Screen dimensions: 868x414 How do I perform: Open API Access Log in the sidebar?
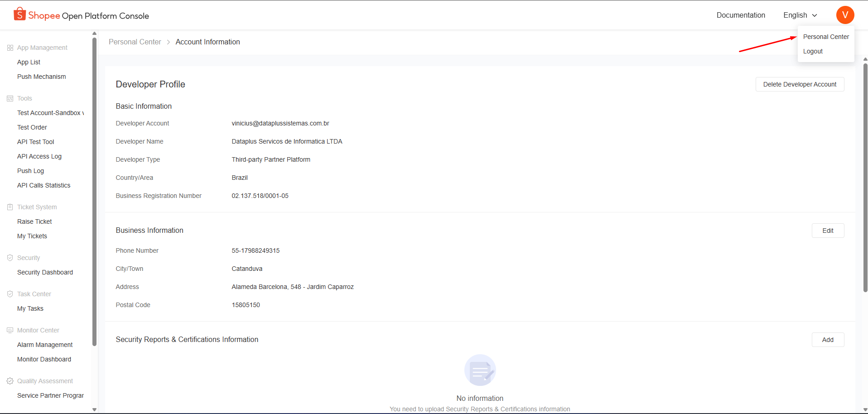[39, 156]
